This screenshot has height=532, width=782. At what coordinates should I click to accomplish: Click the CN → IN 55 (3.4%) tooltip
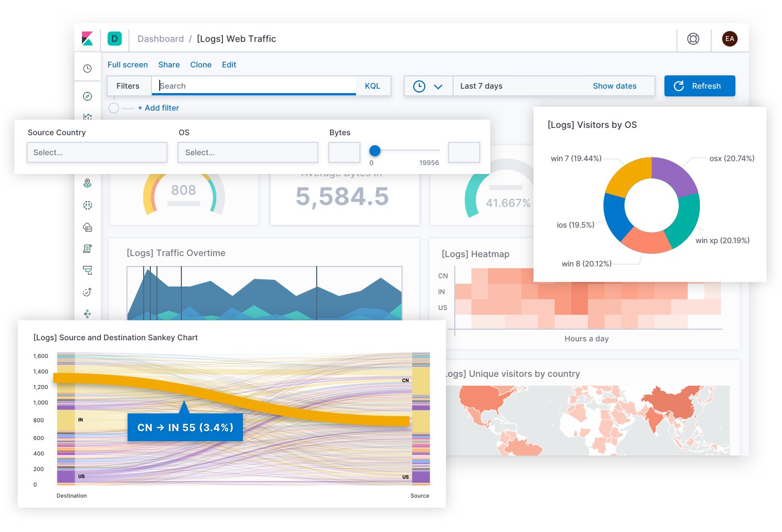coord(185,427)
